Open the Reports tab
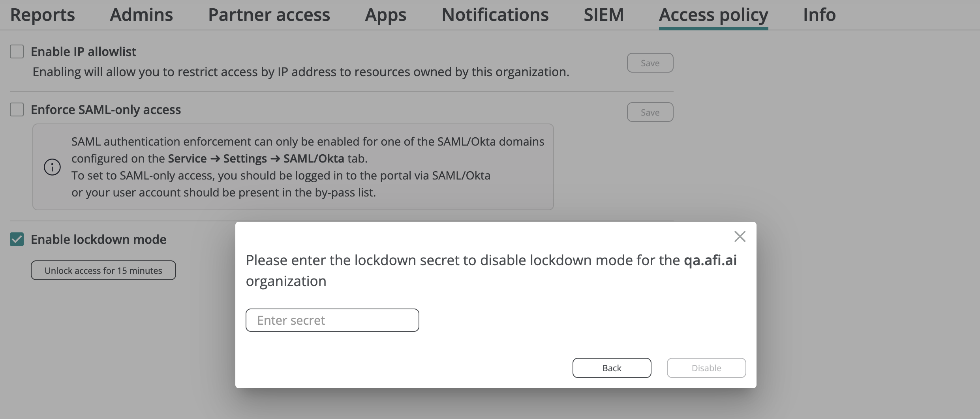 [42, 15]
